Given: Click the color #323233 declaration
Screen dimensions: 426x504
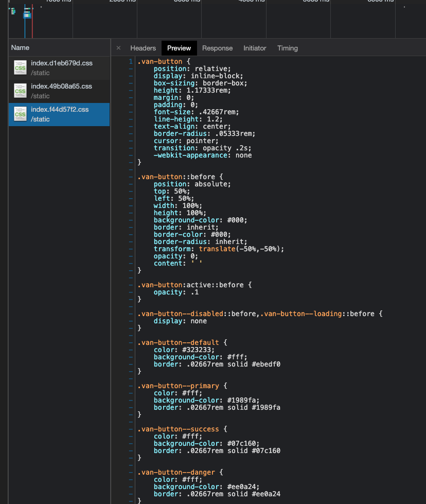Looking at the screenshot, I should 184,350.
